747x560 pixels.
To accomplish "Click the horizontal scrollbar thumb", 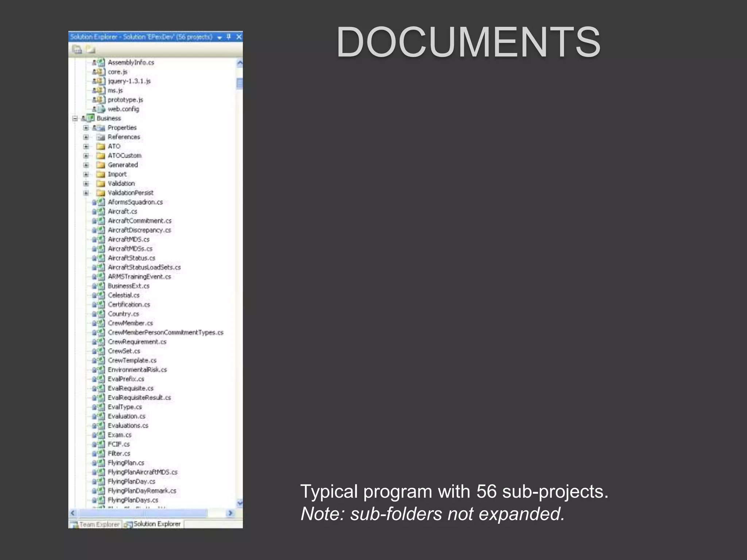I will pyautogui.click(x=142, y=513).
